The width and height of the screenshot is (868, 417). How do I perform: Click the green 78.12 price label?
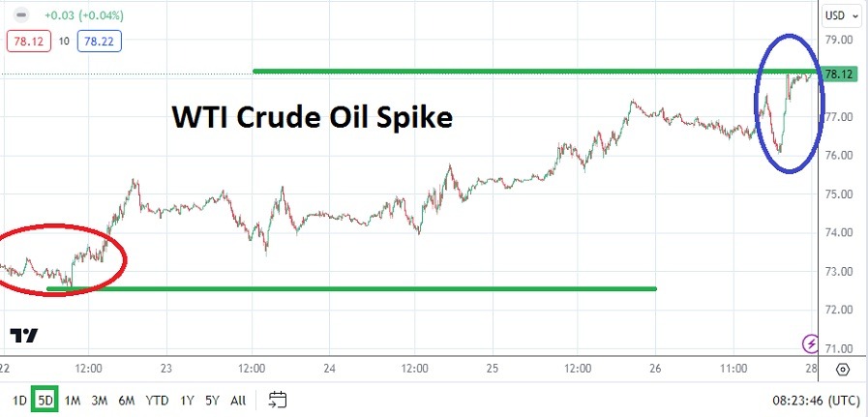pos(838,74)
